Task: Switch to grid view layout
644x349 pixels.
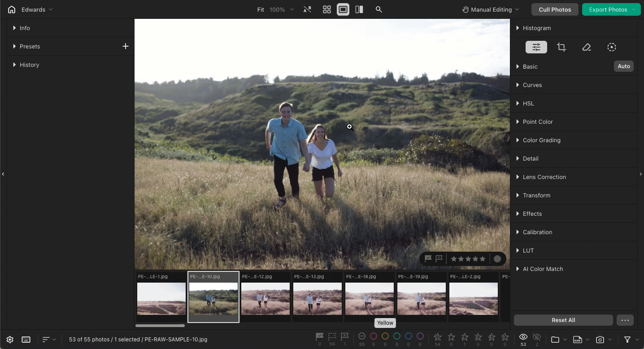Action: (x=327, y=9)
